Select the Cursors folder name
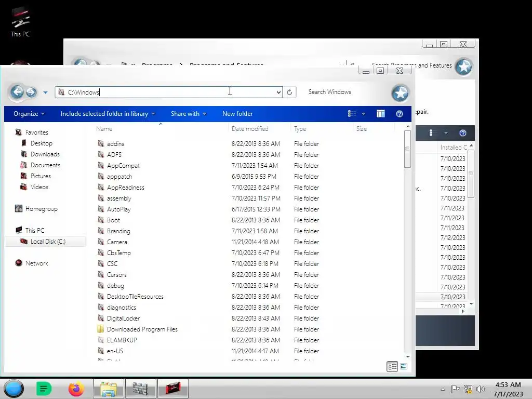 pos(117,274)
